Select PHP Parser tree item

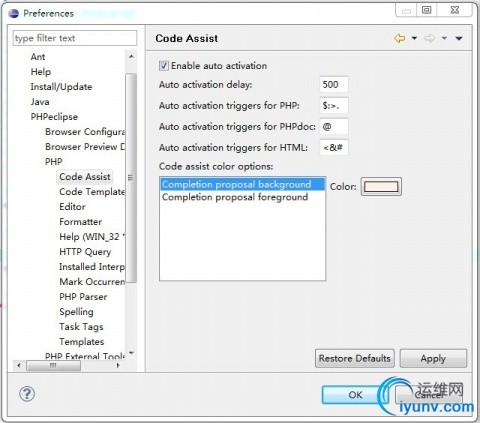[83, 297]
